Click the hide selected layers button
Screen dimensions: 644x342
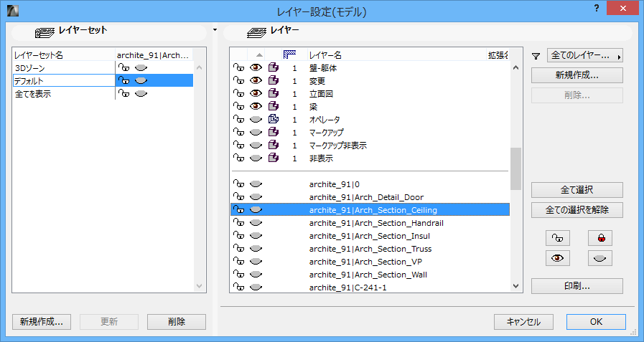pyautogui.click(x=599, y=258)
